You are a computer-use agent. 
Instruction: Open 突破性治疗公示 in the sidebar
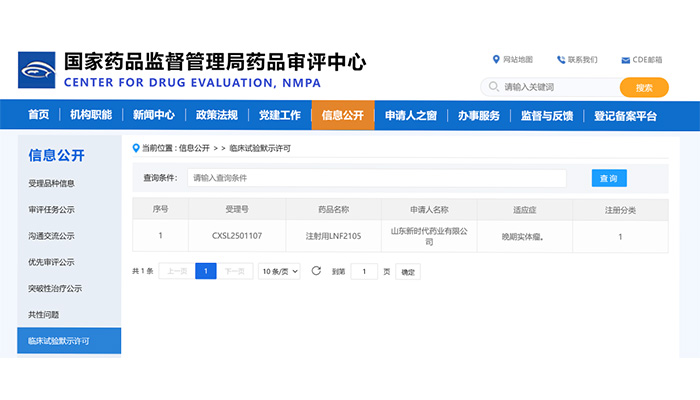[x=55, y=288]
